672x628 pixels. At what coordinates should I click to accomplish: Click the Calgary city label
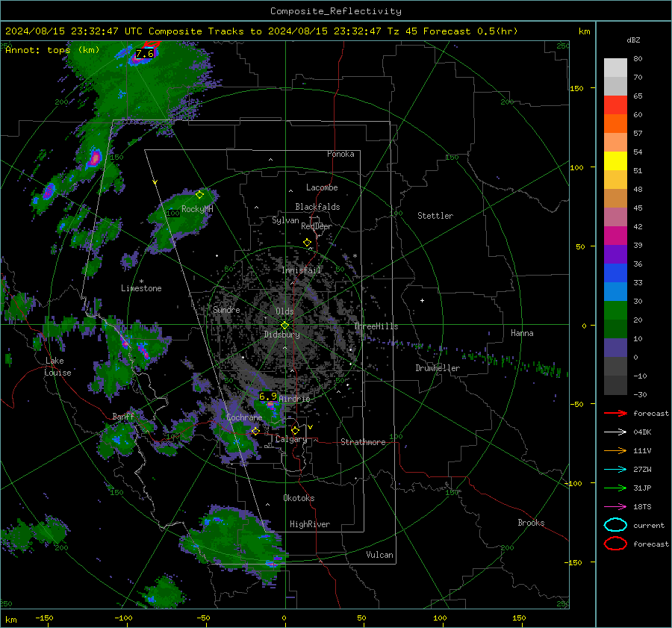pyautogui.click(x=291, y=439)
